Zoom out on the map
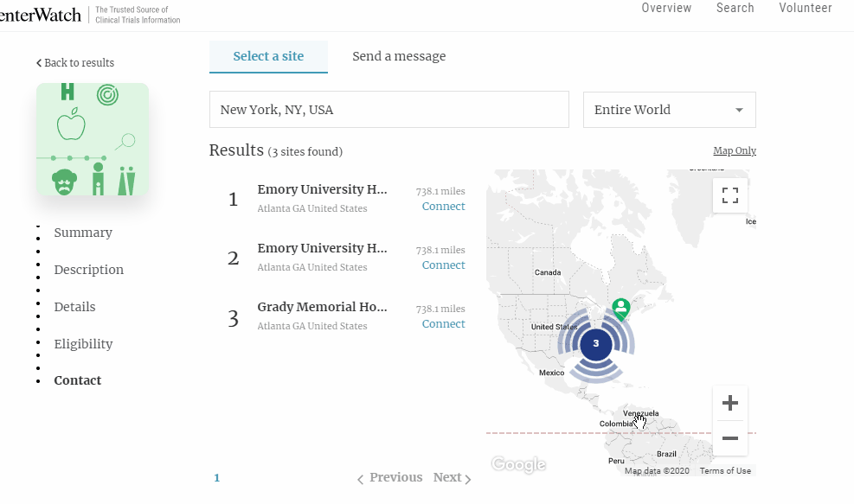The height and width of the screenshot is (504, 854). [729, 438]
